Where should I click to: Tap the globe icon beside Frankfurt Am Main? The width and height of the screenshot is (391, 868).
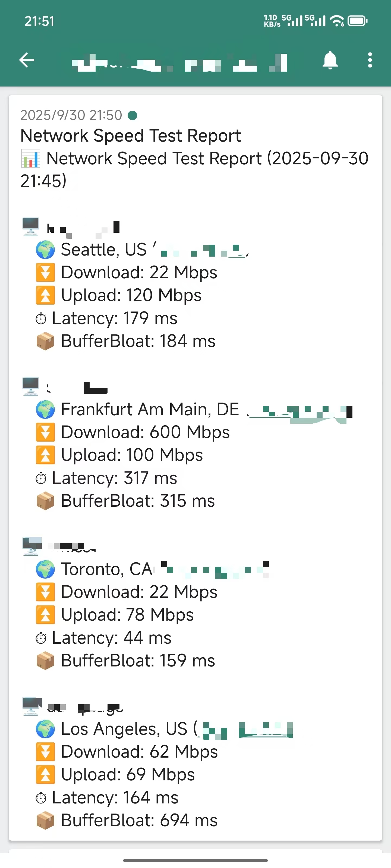click(x=45, y=410)
